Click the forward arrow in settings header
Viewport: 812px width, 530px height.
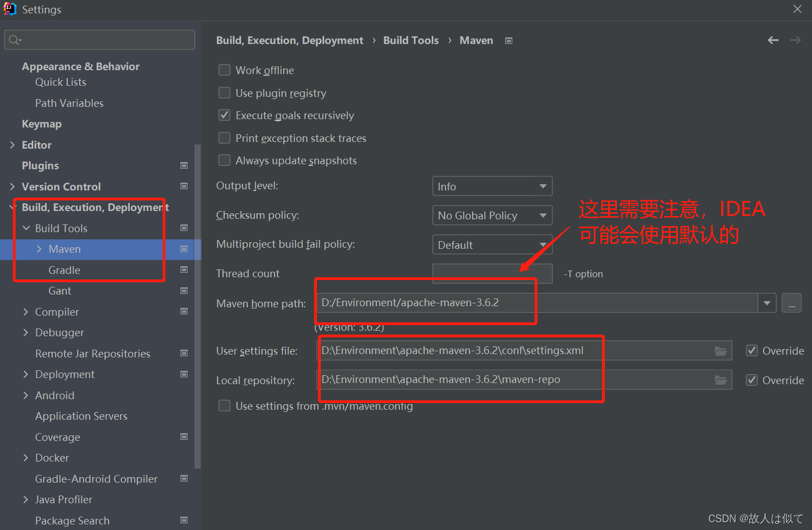pos(795,40)
